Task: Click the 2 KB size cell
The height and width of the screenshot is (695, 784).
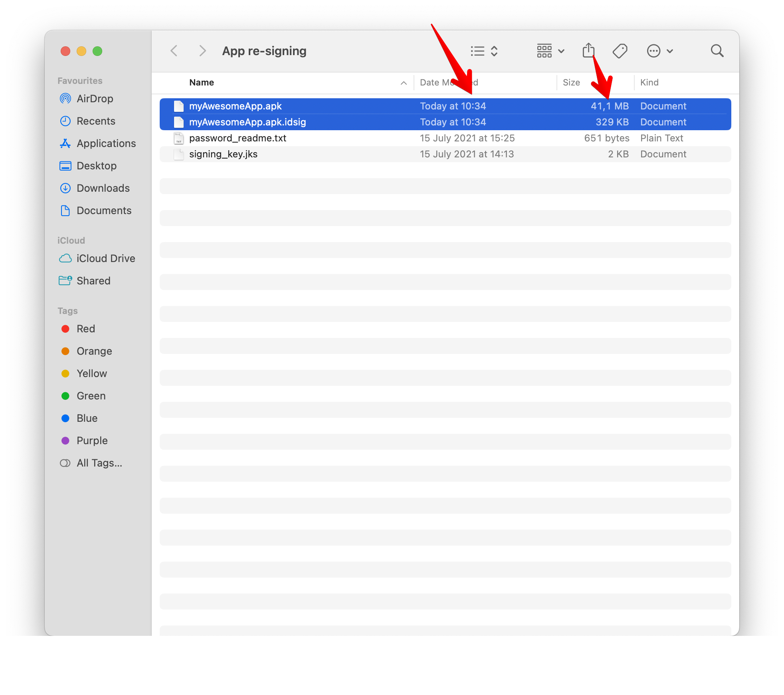Action: (618, 154)
